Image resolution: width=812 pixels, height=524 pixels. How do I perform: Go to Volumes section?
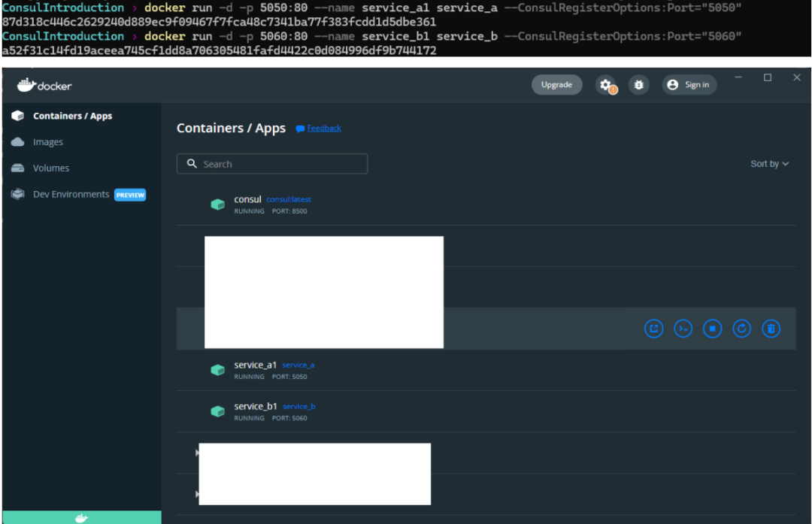click(x=51, y=168)
